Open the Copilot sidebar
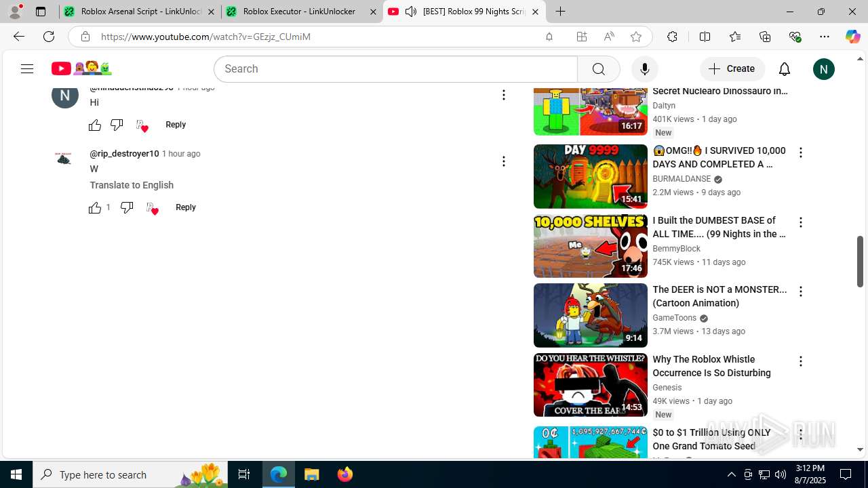Image resolution: width=868 pixels, height=488 pixels. pyautogui.click(x=852, y=37)
